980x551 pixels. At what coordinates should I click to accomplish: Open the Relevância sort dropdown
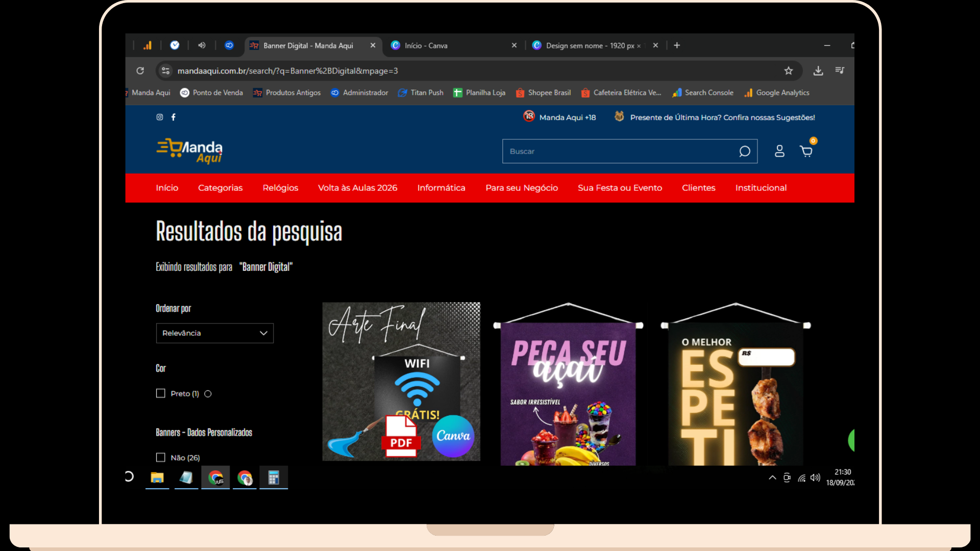[x=215, y=333]
